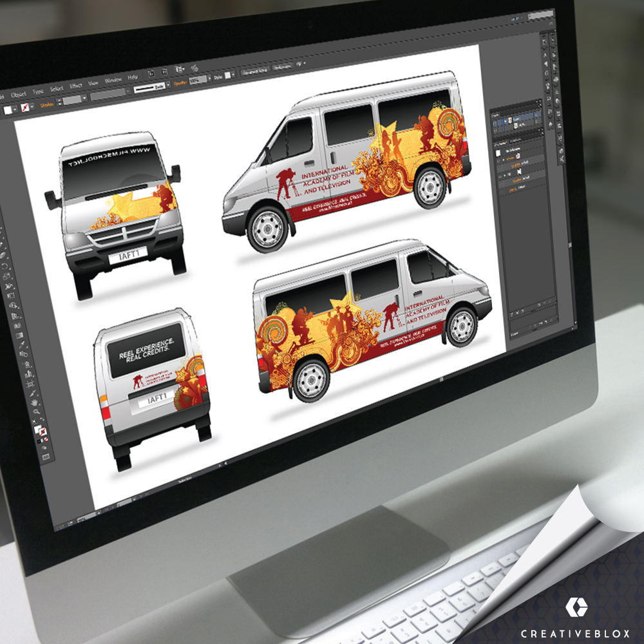The height and width of the screenshot is (644, 644).
Task: Open the Help menu
Action: pyautogui.click(x=133, y=77)
